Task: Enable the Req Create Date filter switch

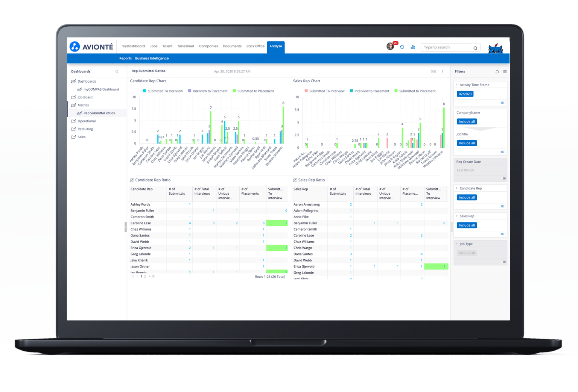Action: pyautogui.click(x=504, y=179)
